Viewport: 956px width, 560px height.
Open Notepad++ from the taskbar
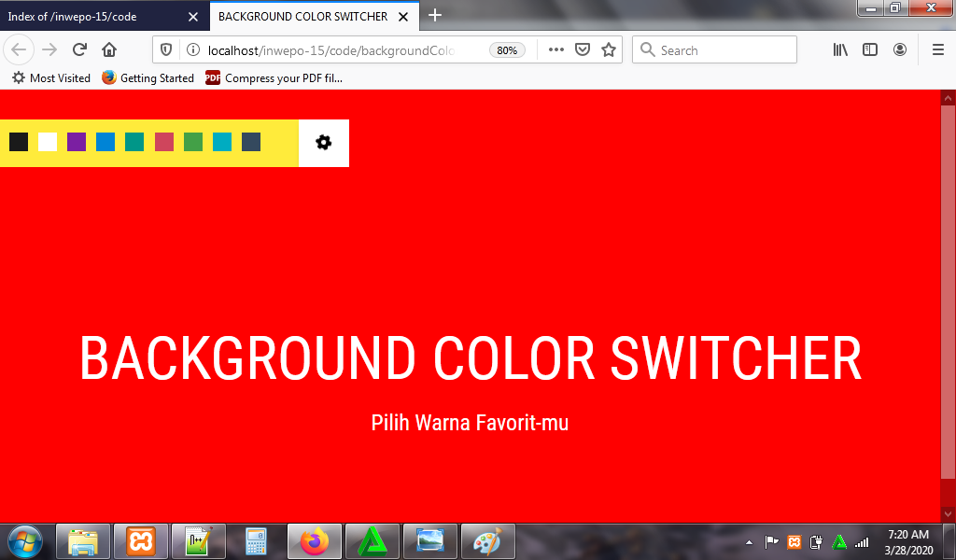pos(199,541)
